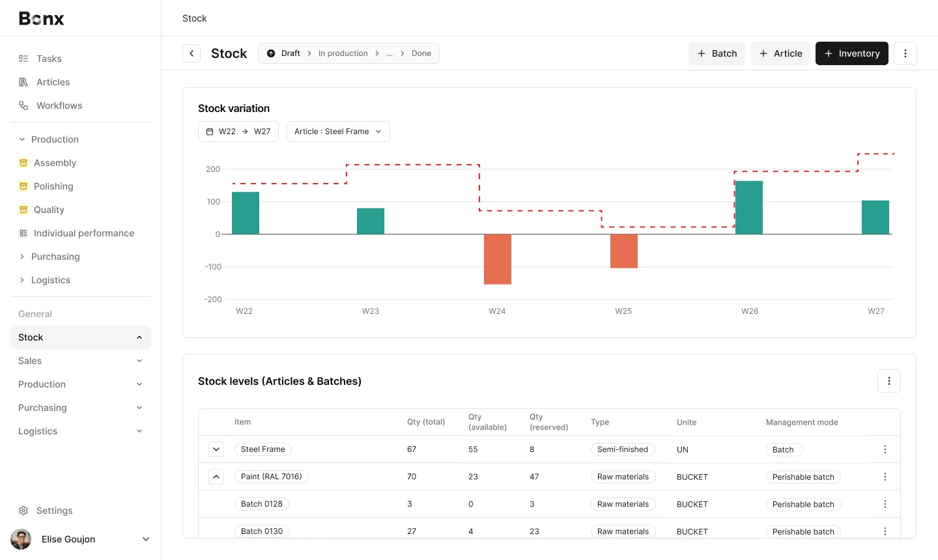Select the Done status step
This screenshot has height=560, width=938.
coord(421,53)
